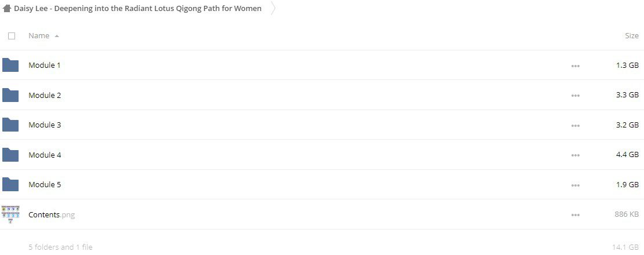Open the Contents.png file name
644x255 pixels.
(x=52, y=214)
